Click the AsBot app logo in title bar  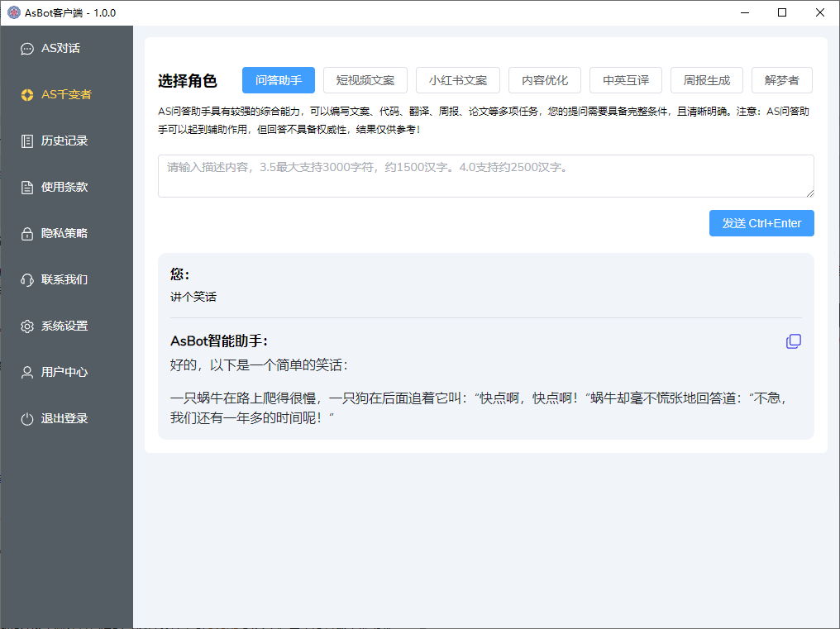(x=14, y=12)
